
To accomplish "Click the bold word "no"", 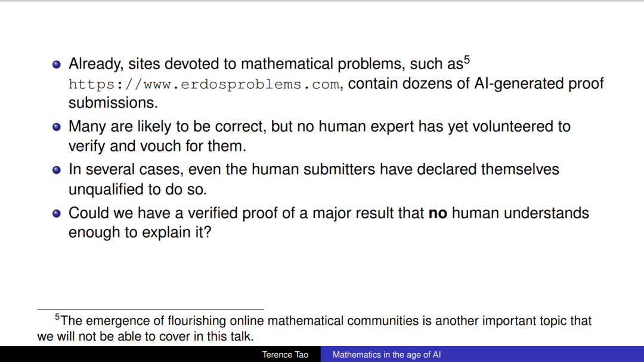I will pos(438,214).
